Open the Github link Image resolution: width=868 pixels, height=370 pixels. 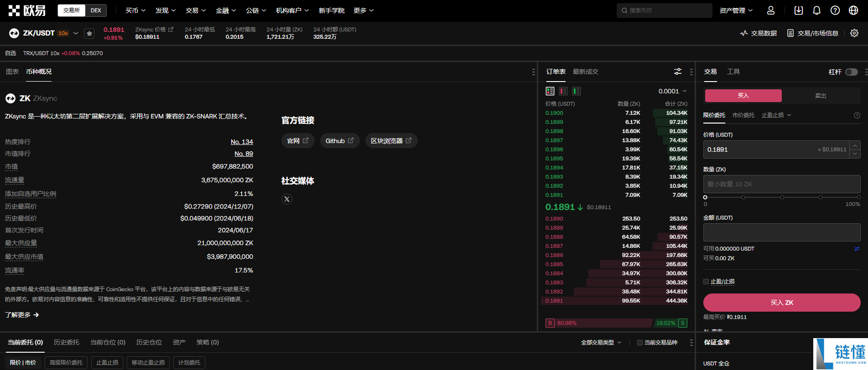[340, 141]
